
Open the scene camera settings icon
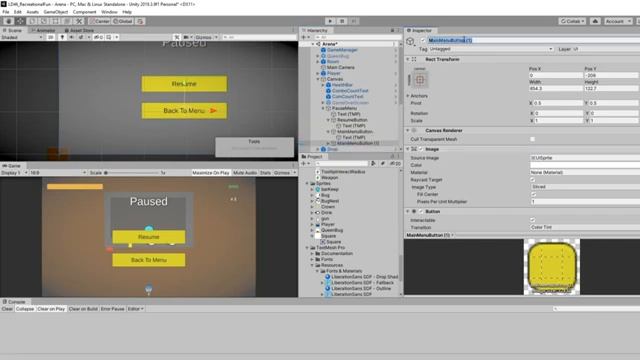click(188, 37)
